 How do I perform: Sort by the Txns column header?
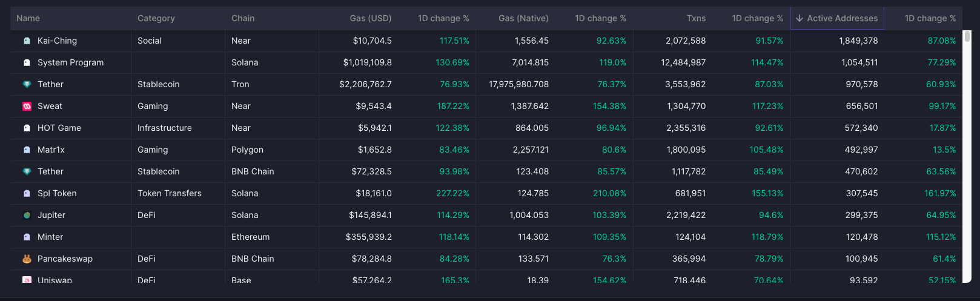point(696,18)
